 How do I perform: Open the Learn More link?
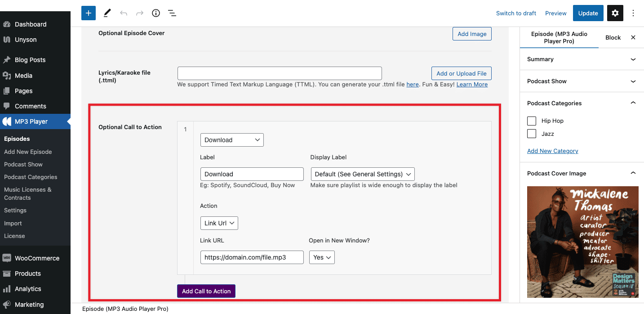[472, 84]
